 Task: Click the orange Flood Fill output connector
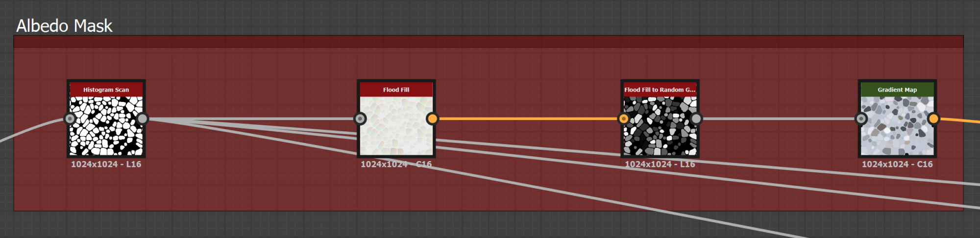click(432, 119)
